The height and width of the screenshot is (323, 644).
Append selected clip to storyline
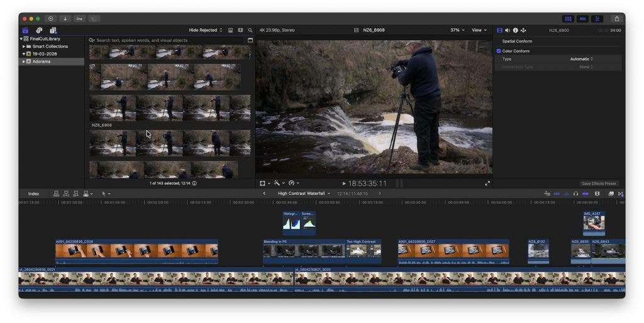tap(76, 194)
